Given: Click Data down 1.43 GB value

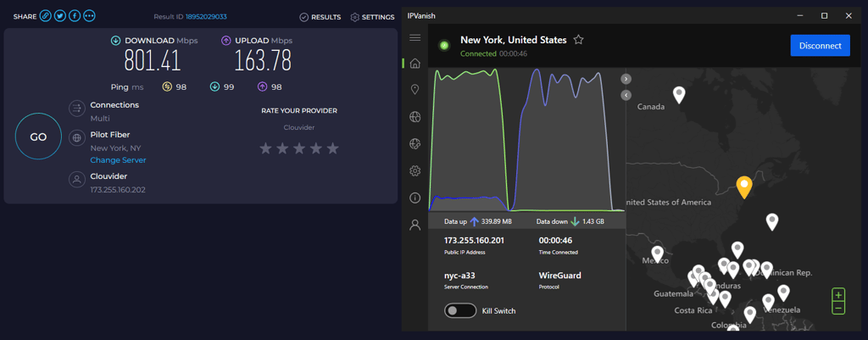Looking at the screenshot, I should pyautogui.click(x=593, y=221).
